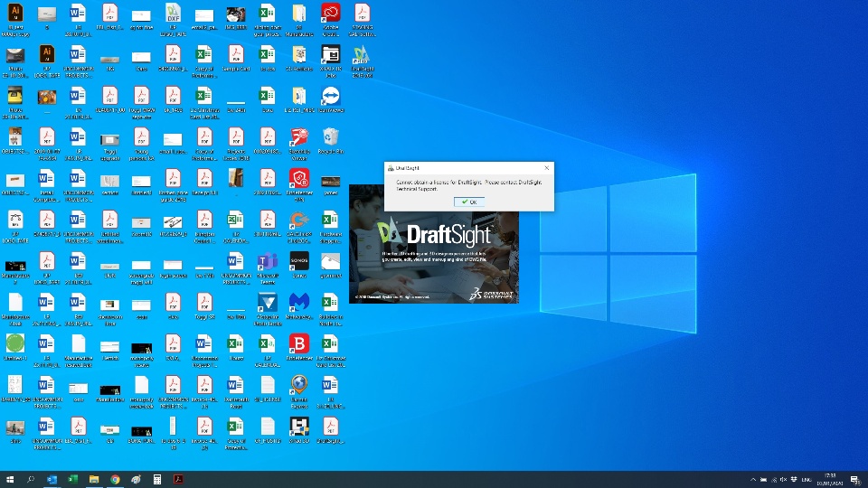The height and width of the screenshot is (488, 868).
Task: Select the Garmin Express globe shortcut
Action: (299, 390)
